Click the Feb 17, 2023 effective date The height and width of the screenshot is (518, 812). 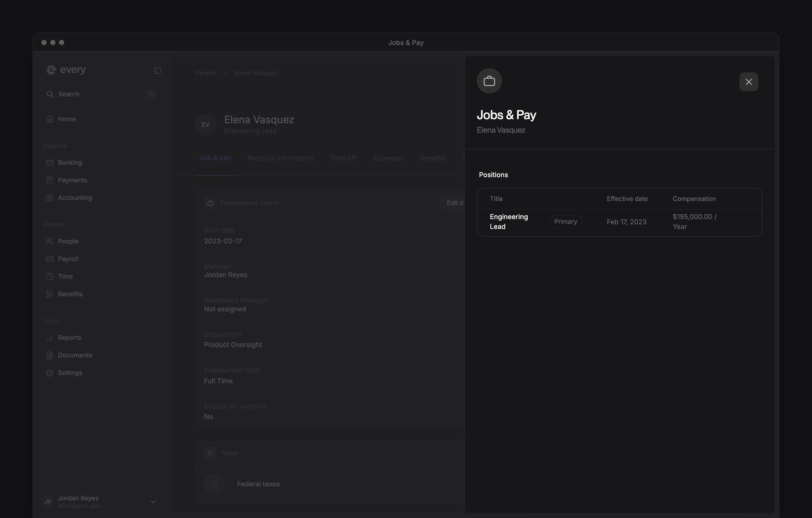coord(627,222)
